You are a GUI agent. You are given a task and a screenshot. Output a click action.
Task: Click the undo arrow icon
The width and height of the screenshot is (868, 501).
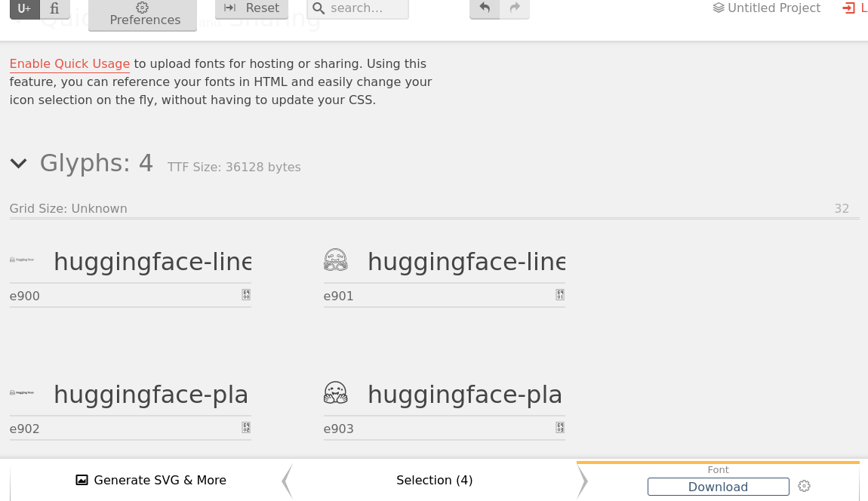click(x=485, y=8)
